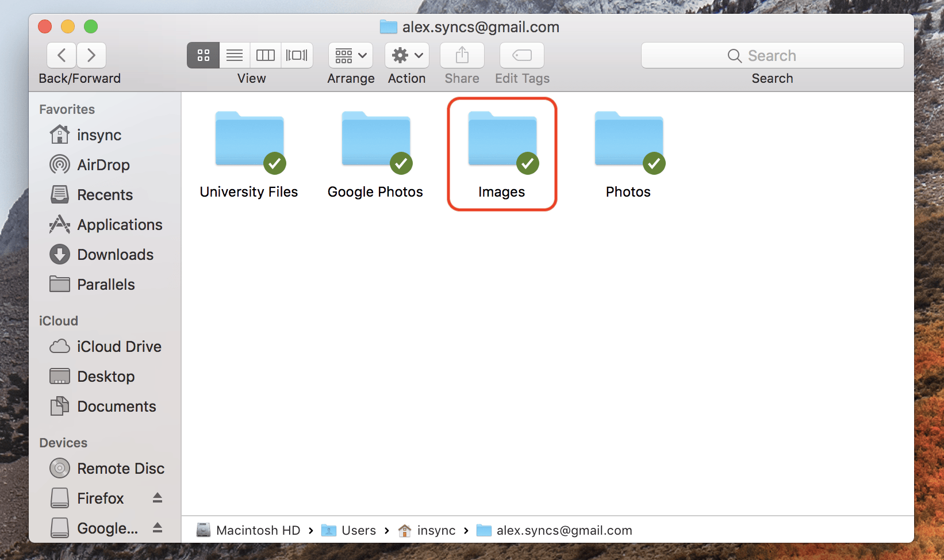The height and width of the screenshot is (560, 944).
Task: Click the Edit Tags toolbar button
Action: (x=522, y=55)
